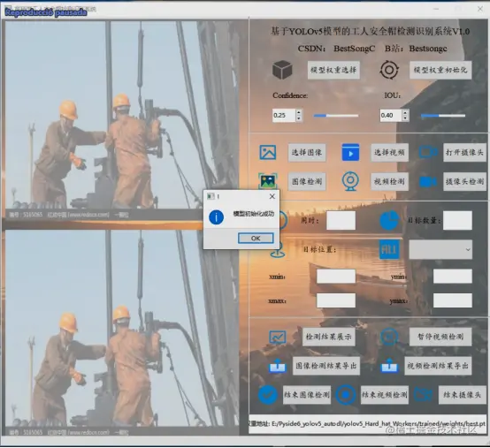490x448 pixels.
Task: Click the location pin icon beside 目标位置
Action: click(278, 250)
